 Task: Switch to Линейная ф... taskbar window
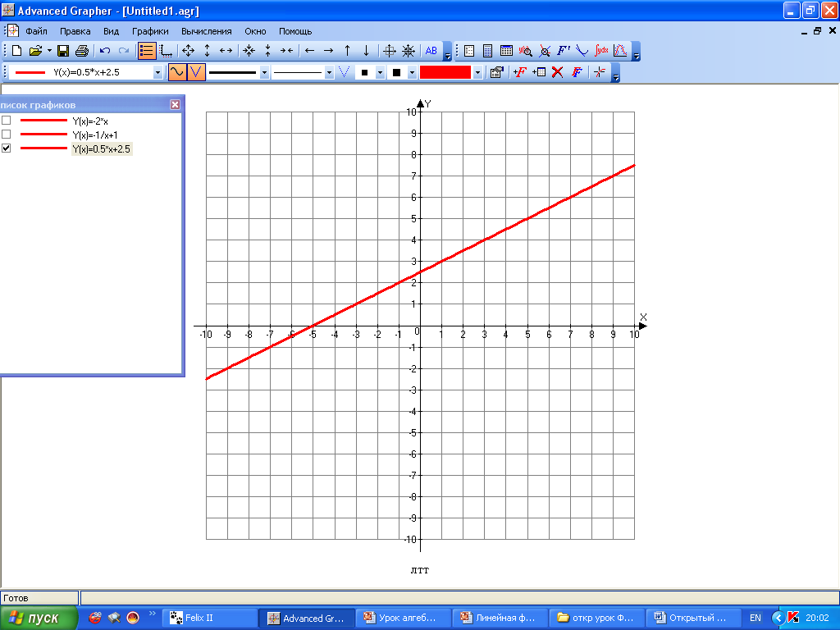[x=500, y=619]
